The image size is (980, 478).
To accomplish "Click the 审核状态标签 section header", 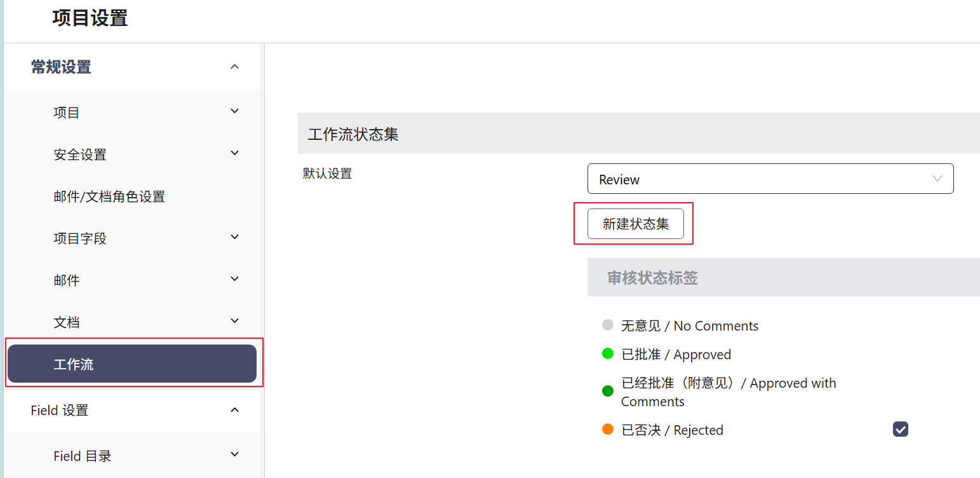I will point(652,278).
